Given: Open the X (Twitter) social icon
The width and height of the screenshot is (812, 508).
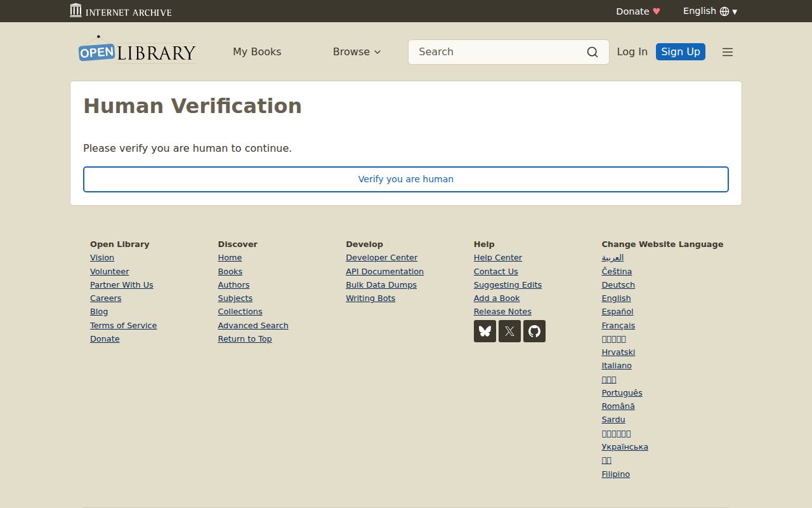Looking at the screenshot, I should point(509,331).
